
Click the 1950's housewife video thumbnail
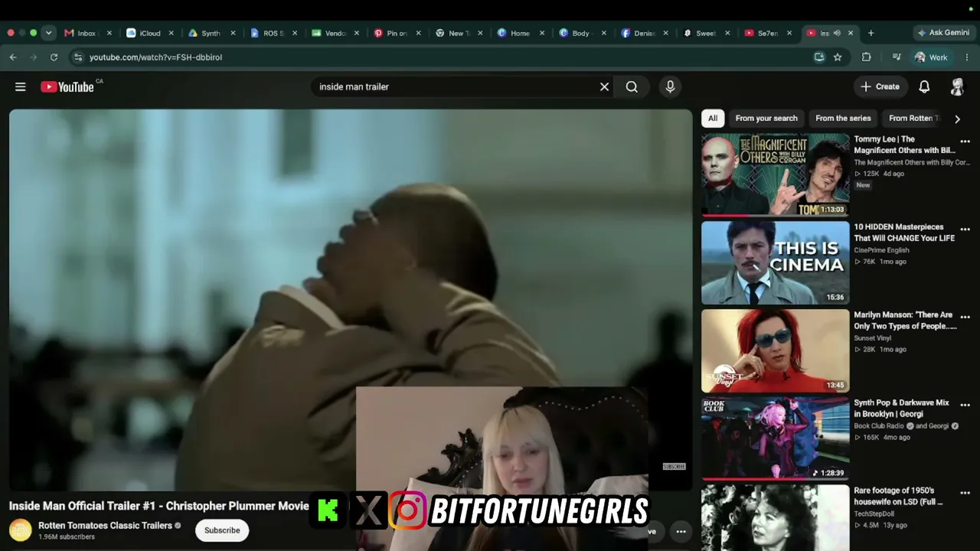click(x=776, y=518)
